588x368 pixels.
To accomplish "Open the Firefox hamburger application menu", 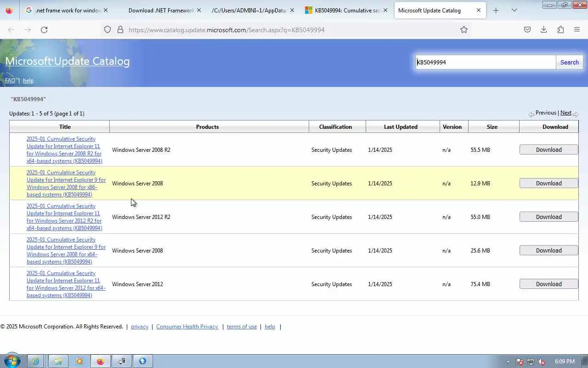I will point(577,29).
